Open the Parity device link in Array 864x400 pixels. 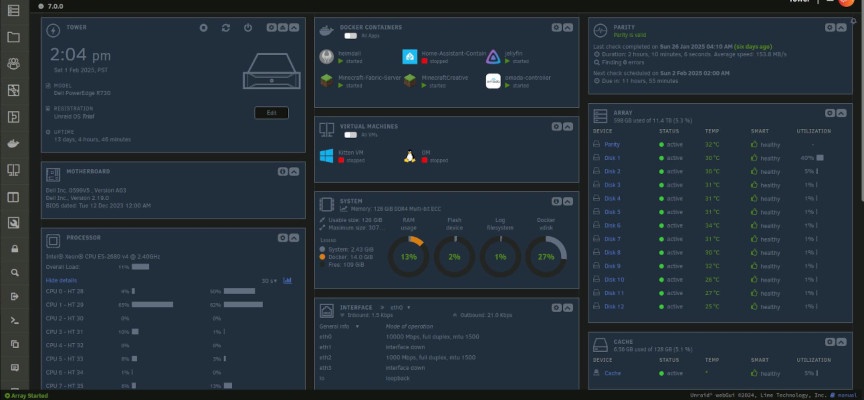[612, 144]
